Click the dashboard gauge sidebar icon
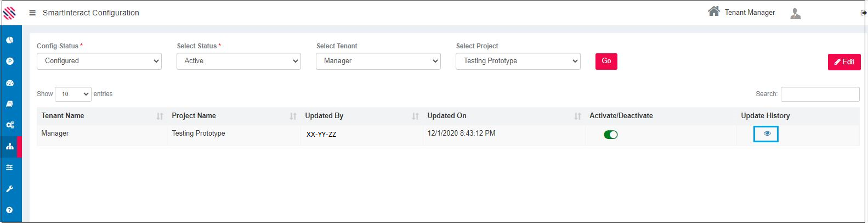Screen dimensions: 868x223 click(10, 83)
